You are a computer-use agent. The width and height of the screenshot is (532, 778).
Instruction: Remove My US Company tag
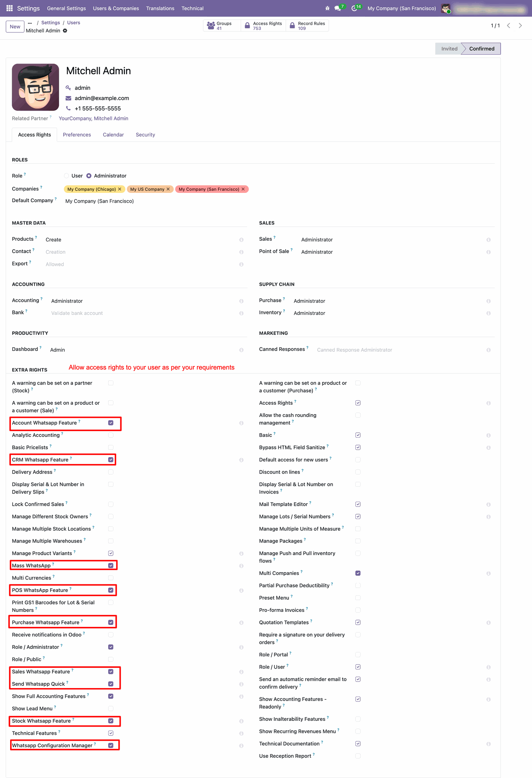coord(168,189)
